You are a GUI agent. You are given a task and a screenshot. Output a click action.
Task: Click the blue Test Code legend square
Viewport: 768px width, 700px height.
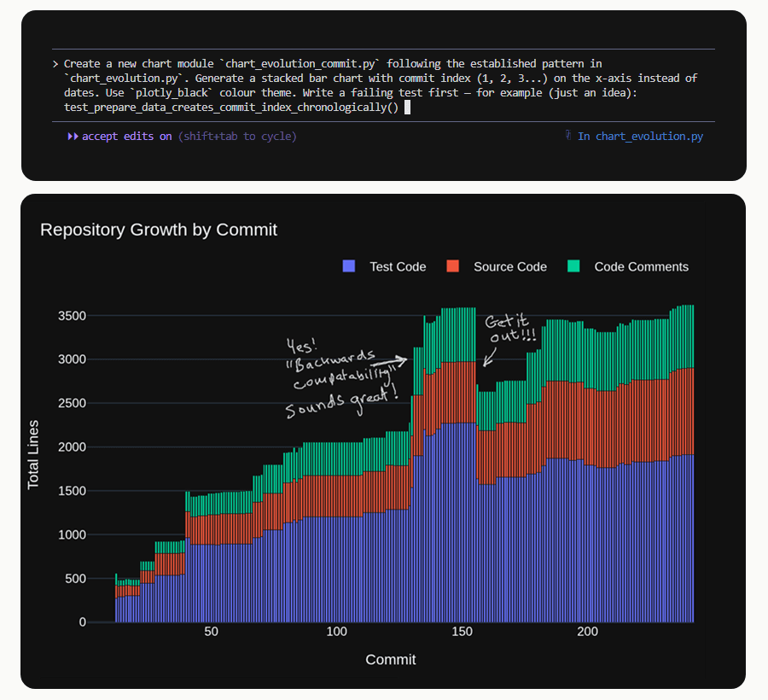(348, 266)
